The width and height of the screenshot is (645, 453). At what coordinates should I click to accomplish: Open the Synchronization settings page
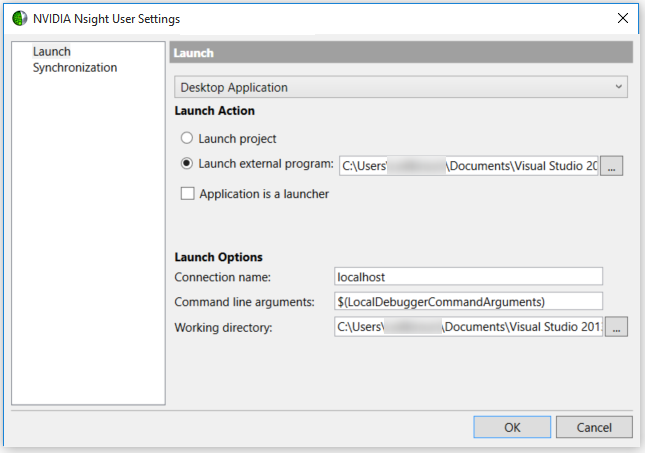75,67
